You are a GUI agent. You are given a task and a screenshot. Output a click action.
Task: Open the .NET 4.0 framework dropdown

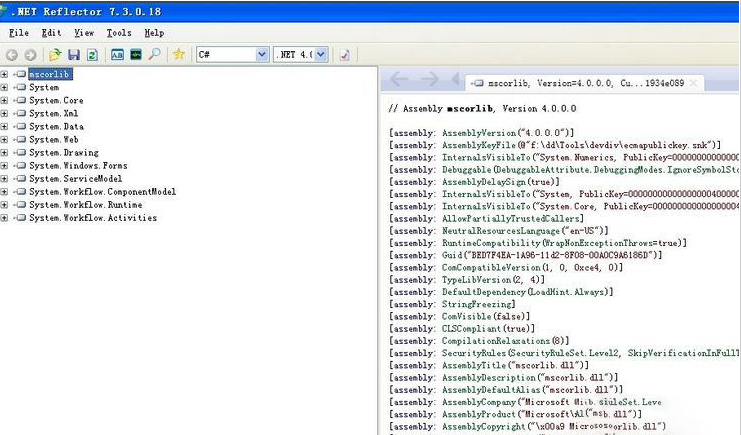click(321, 55)
